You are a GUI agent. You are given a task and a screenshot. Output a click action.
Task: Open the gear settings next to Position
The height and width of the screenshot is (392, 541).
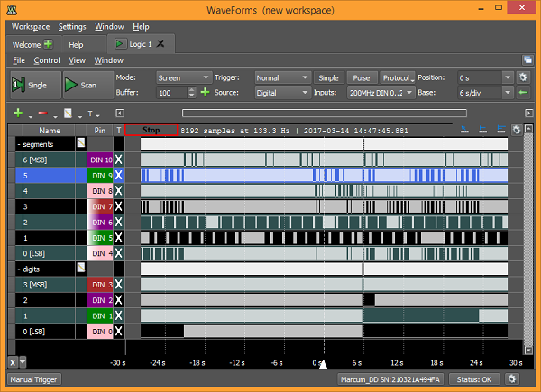(x=522, y=77)
